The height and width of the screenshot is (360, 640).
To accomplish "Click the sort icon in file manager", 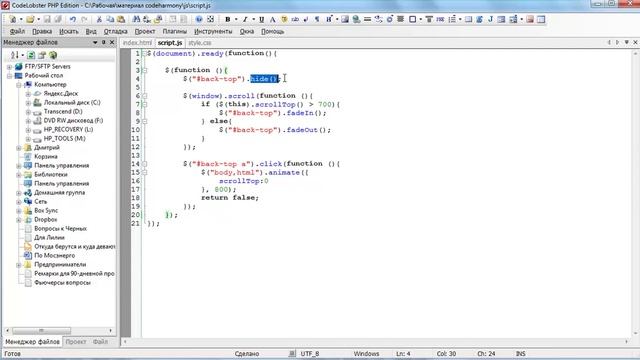I will pos(15,55).
